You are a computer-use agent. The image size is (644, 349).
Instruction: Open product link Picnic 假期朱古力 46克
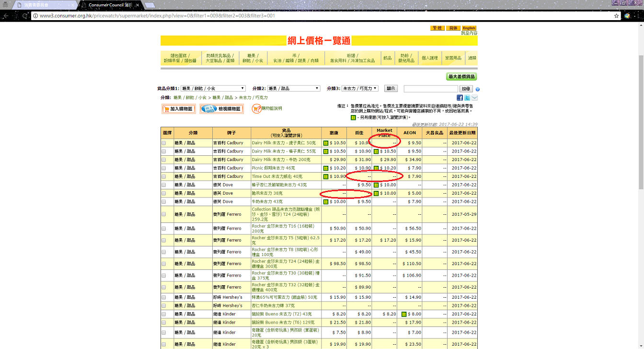273,168
